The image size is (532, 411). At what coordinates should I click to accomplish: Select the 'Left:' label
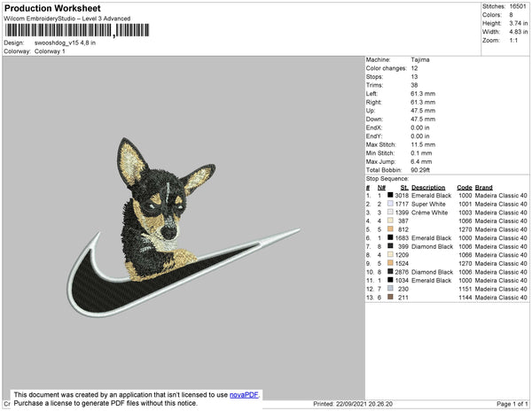pyautogui.click(x=372, y=94)
